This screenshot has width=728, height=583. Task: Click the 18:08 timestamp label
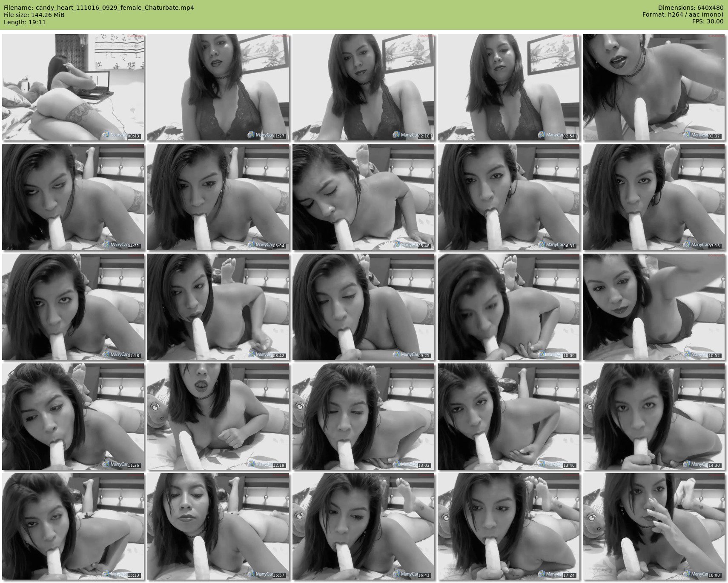[714, 575]
